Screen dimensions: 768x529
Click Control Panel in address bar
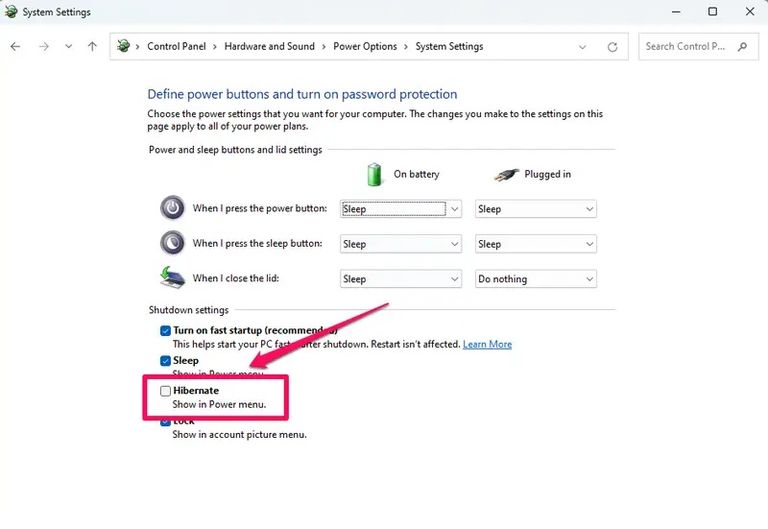pyautogui.click(x=177, y=47)
